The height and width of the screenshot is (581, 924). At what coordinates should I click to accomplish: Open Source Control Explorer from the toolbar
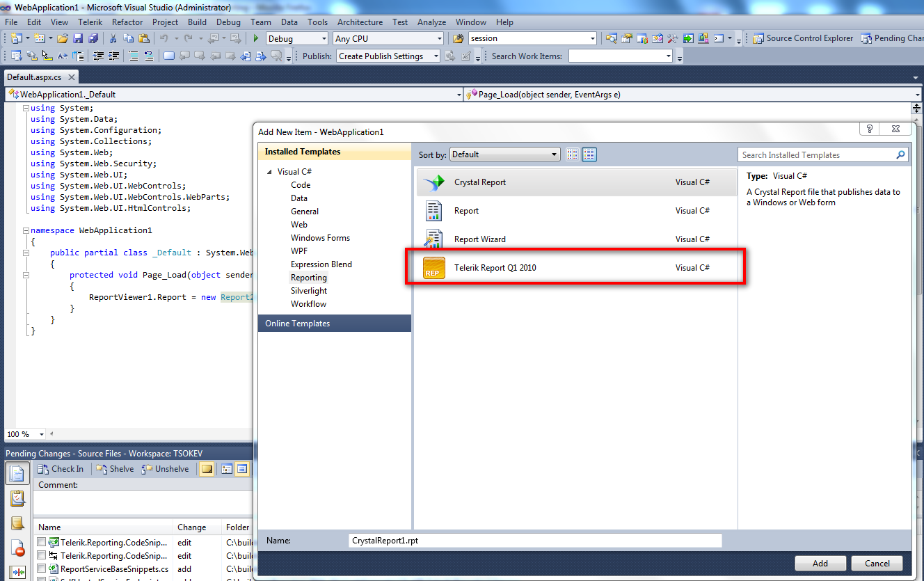click(804, 38)
